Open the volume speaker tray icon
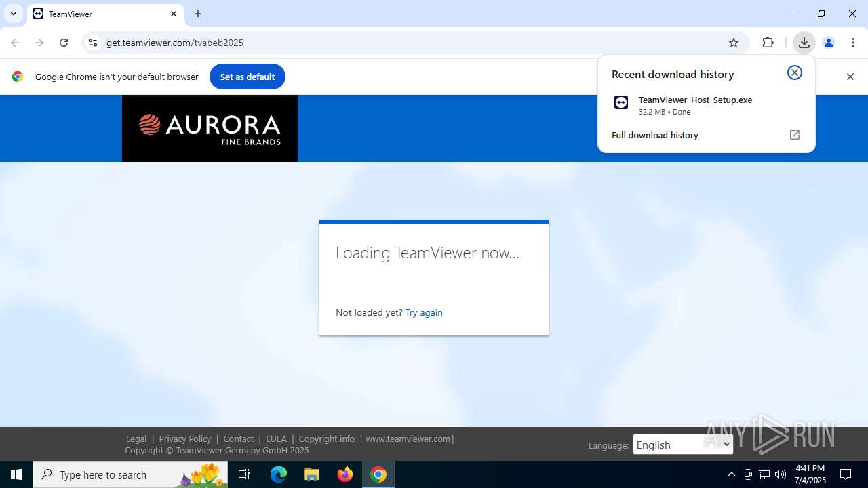This screenshot has height=488, width=868. tap(781, 474)
